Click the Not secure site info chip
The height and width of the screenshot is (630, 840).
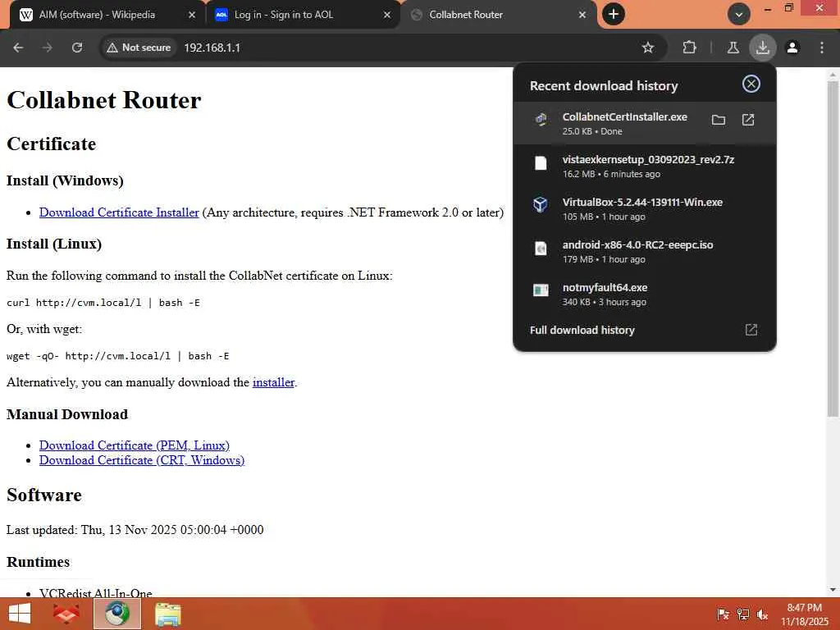(x=139, y=48)
